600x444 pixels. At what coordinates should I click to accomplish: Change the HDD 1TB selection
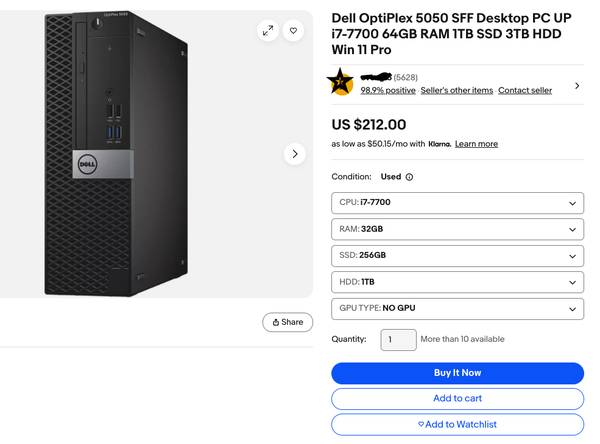coord(457,282)
